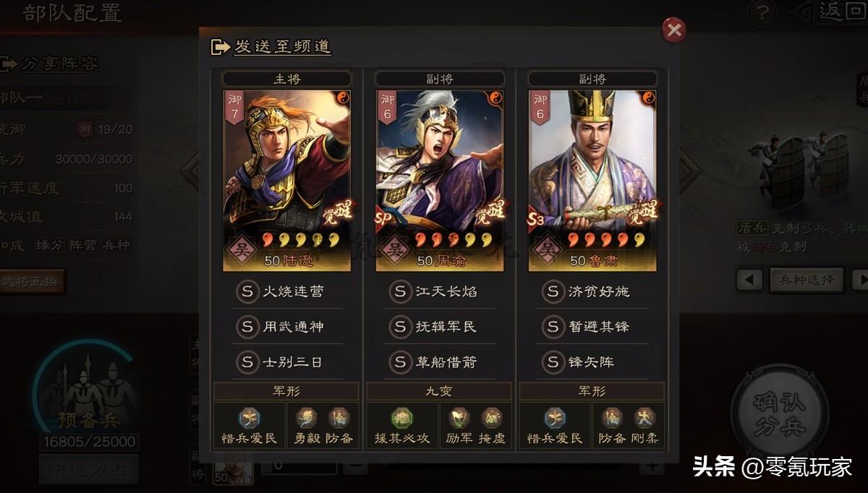Click the 兵种选择 button

point(806,280)
